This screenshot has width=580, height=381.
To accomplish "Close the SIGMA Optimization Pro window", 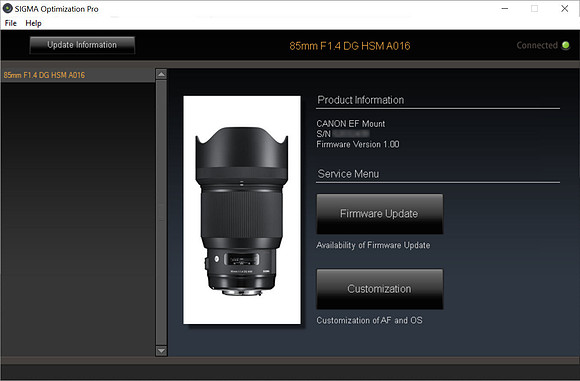I will [564, 8].
